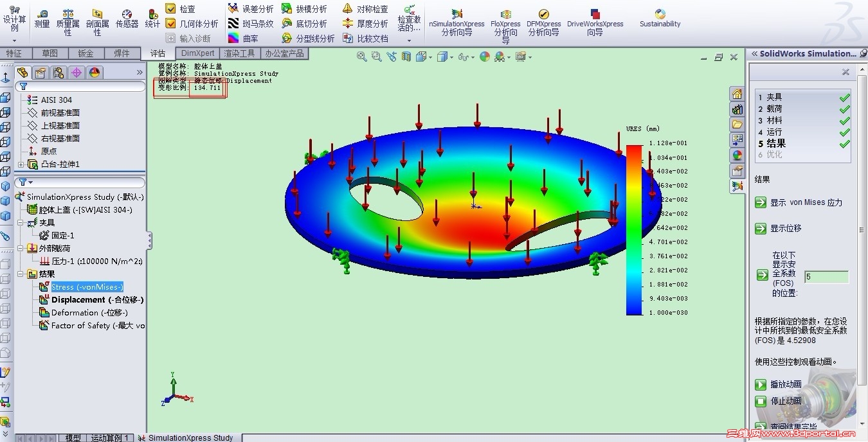Open the 传感器 sensor tool
This screenshot has height=442, width=868.
coord(127,19)
